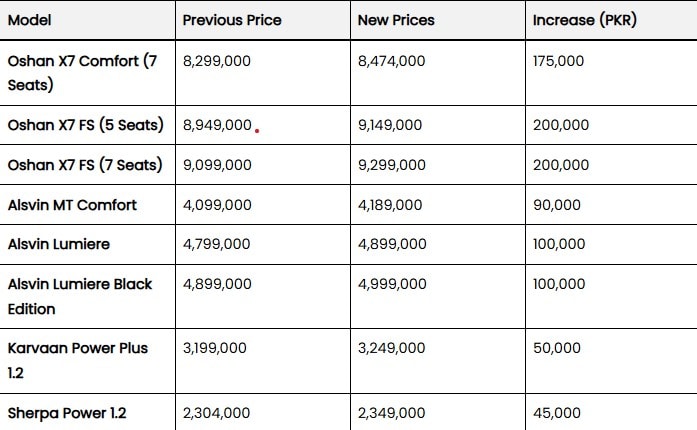
Task: Click the New Prices column header
Action: click(396, 20)
